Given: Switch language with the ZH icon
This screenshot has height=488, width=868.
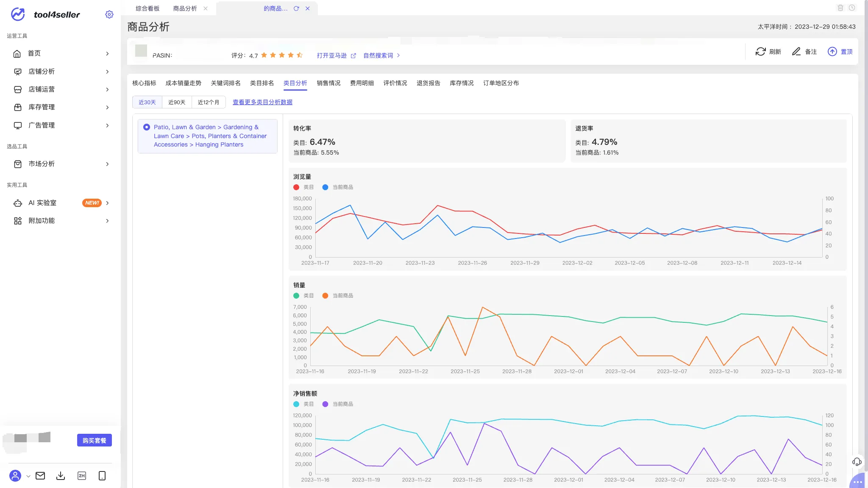Looking at the screenshot, I should point(82,476).
